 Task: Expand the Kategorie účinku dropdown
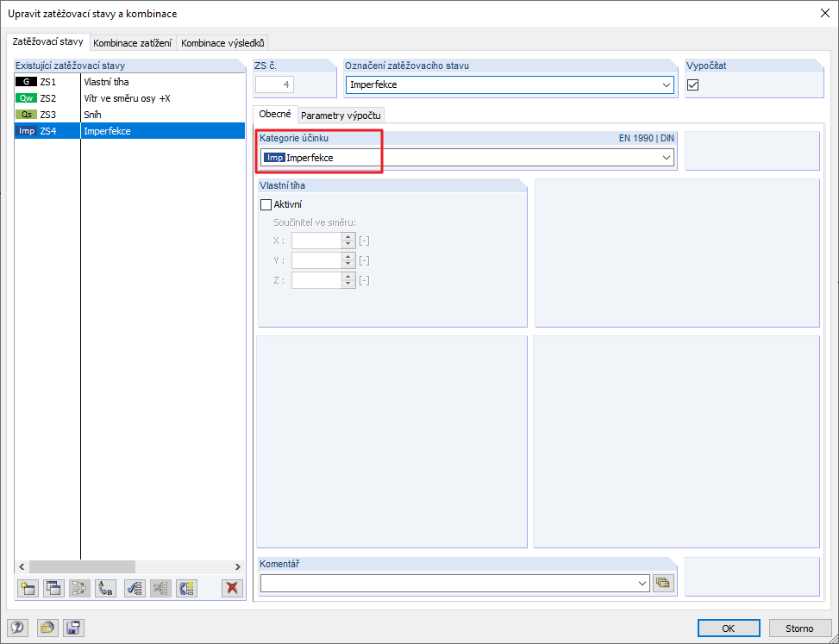667,158
